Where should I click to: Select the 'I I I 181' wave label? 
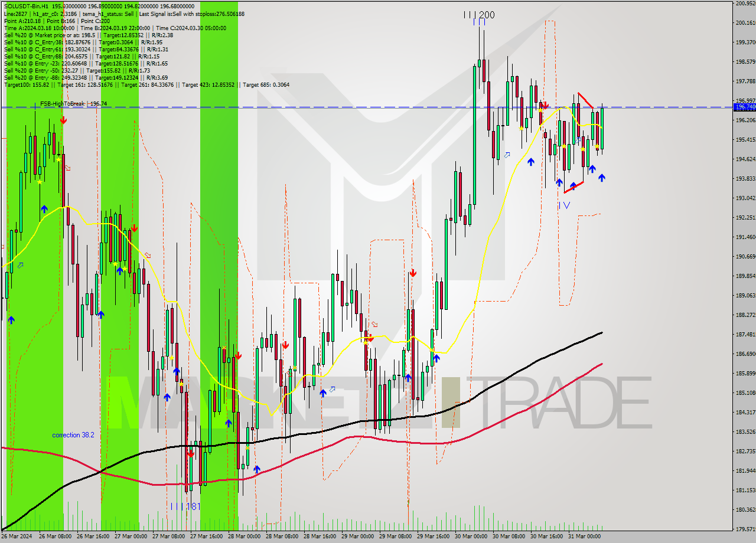[x=185, y=506]
